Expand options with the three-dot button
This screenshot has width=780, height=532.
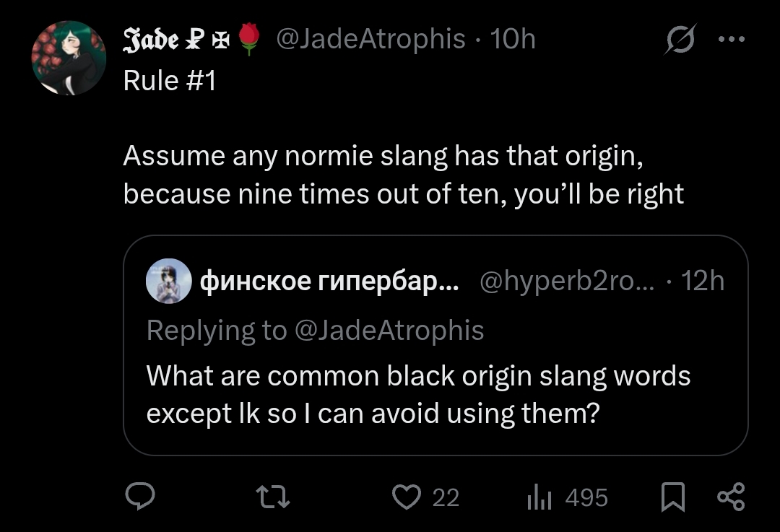pyautogui.click(x=732, y=39)
